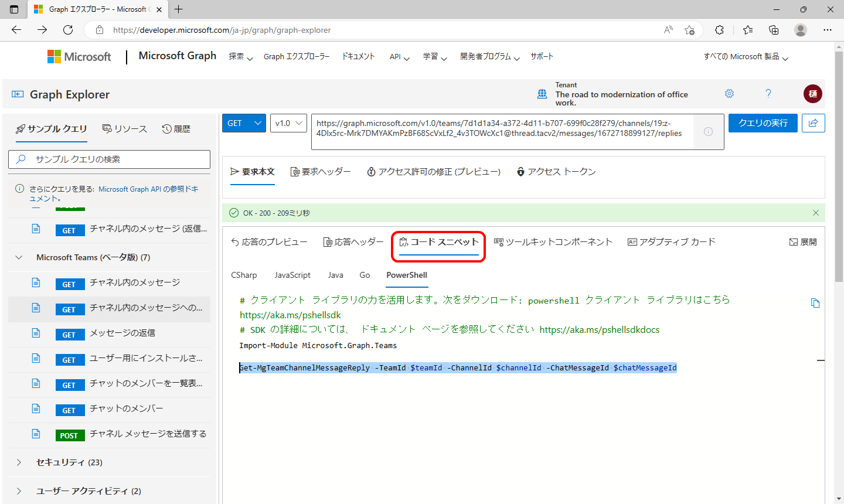Viewport: 844px width, 504px height.
Task: Copy the code snippet to clipboard
Action: click(815, 303)
